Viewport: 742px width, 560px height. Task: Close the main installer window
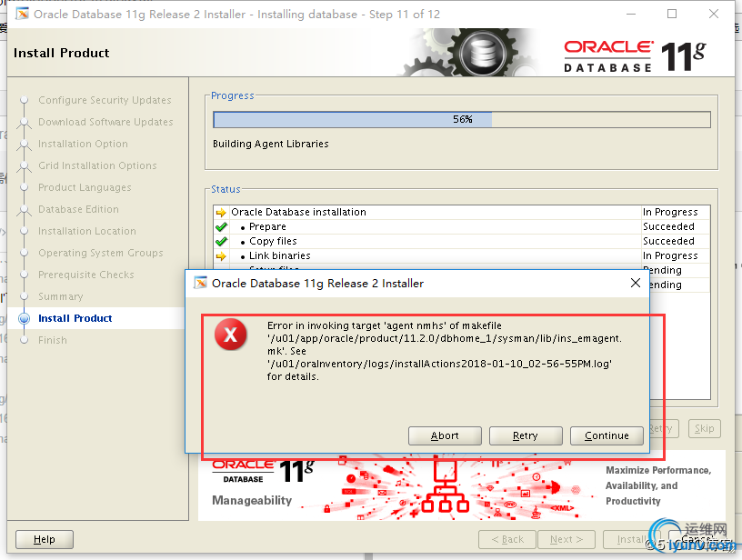(x=714, y=15)
